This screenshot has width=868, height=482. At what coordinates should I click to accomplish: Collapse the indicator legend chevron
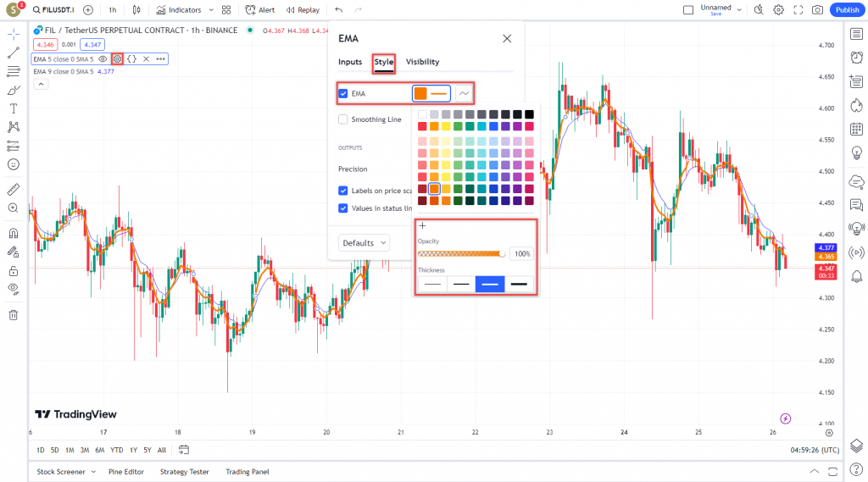point(41,84)
